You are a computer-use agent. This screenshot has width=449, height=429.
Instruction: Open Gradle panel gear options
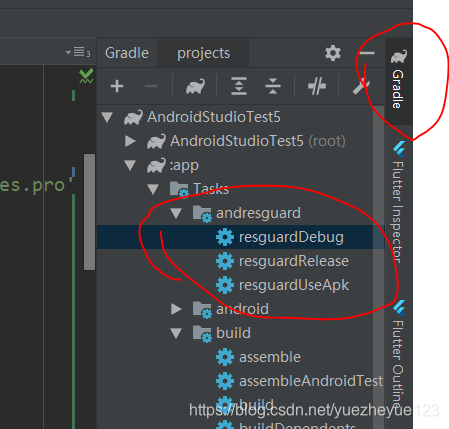(x=333, y=53)
